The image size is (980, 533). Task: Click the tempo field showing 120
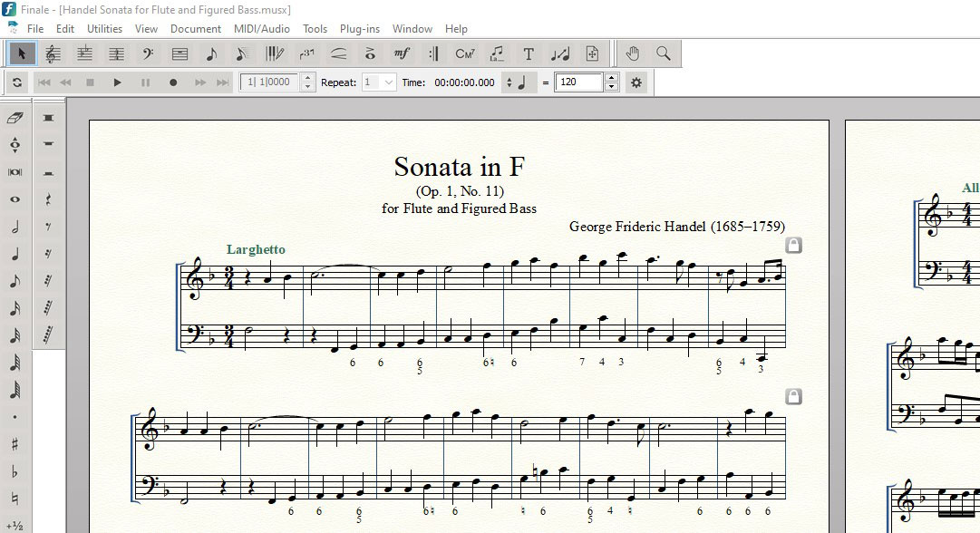coord(579,82)
